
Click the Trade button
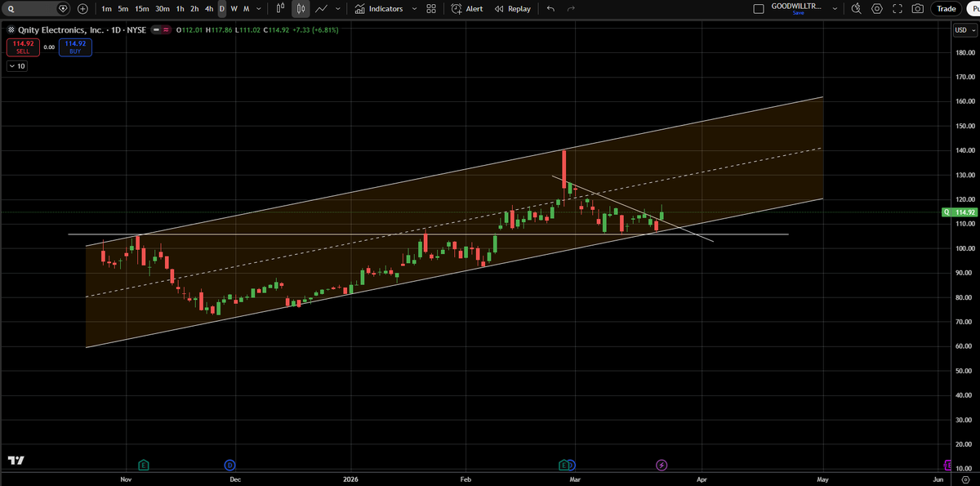click(947, 9)
